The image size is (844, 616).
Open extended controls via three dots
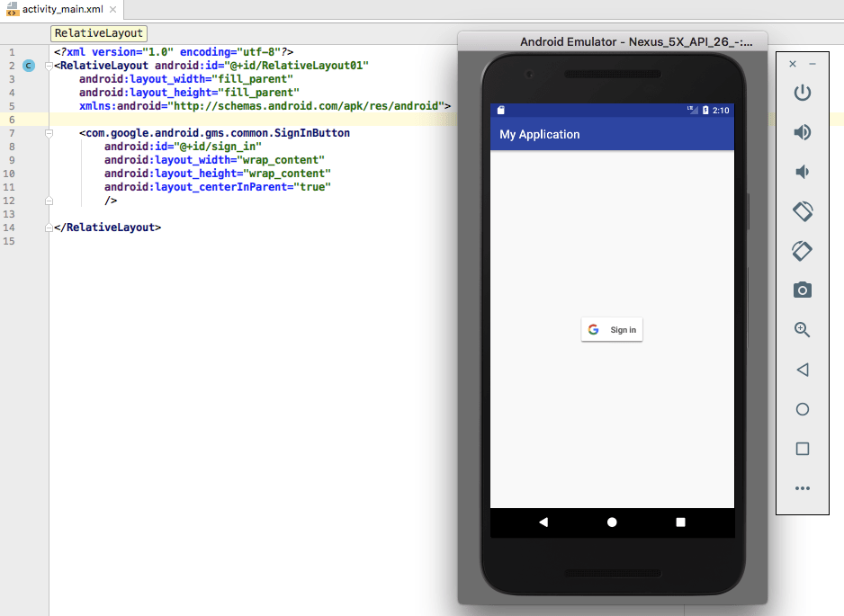(802, 488)
